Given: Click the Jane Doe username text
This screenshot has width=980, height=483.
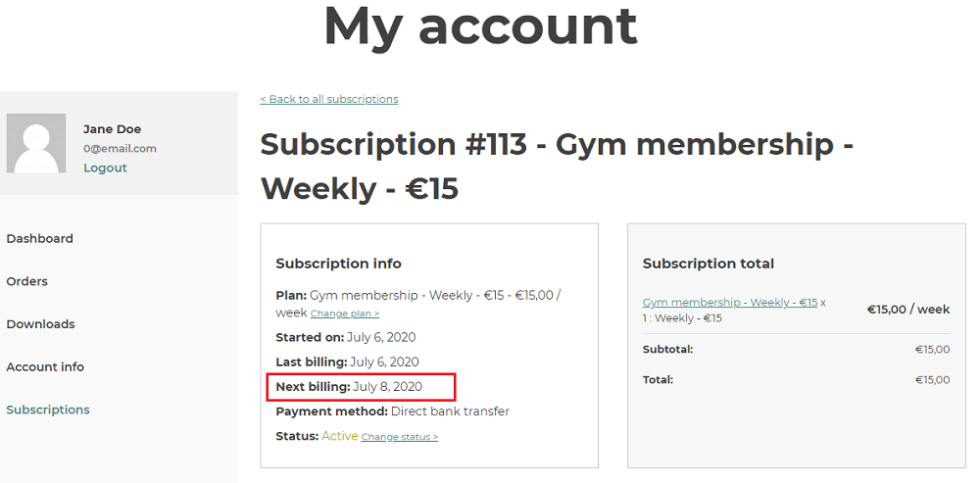Looking at the screenshot, I should tap(112, 129).
